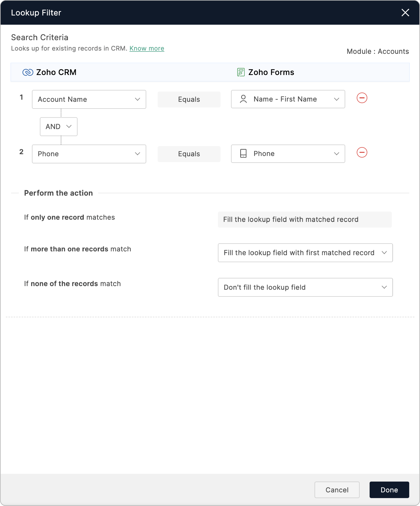
Task: Click the first Equals operator box
Action: pyautogui.click(x=189, y=99)
